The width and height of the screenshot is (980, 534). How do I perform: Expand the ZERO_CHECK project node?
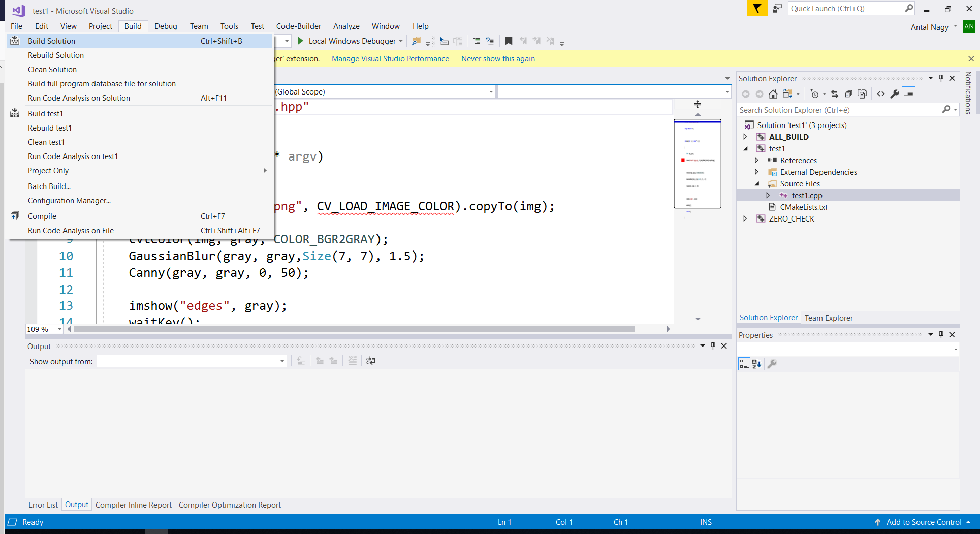745,218
